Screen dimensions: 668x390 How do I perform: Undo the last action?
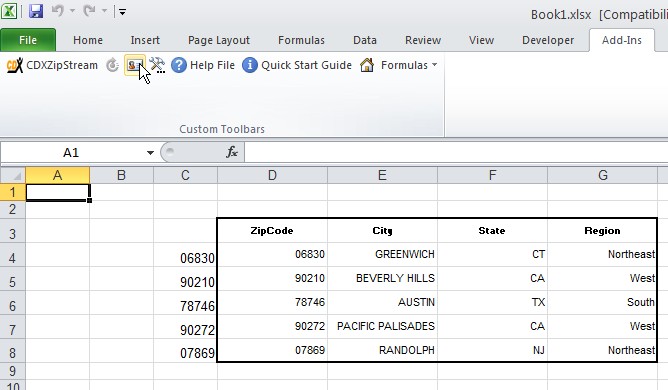[58, 11]
